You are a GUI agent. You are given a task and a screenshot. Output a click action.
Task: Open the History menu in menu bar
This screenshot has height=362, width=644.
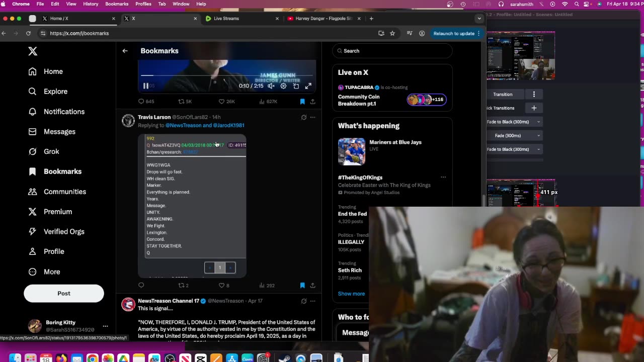click(x=91, y=4)
